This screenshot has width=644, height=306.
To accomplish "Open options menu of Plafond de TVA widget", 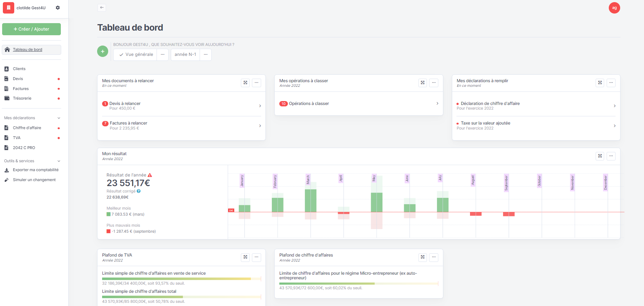I will [256, 257].
